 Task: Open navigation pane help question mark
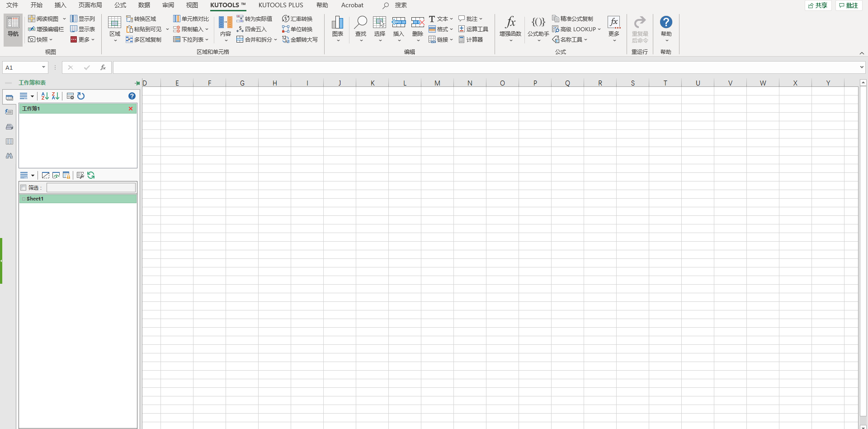tap(132, 96)
